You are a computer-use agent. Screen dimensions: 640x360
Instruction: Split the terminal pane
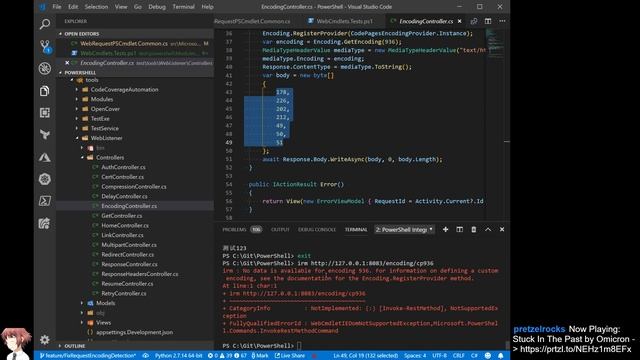tap(460, 229)
